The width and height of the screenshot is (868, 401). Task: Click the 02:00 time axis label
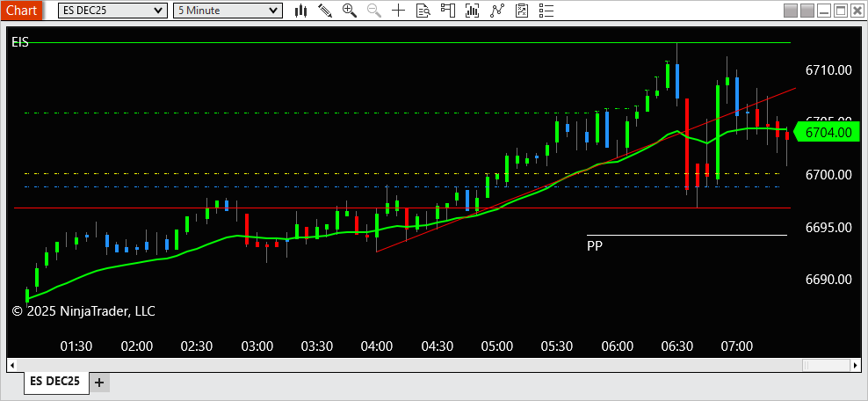[137, 346]
